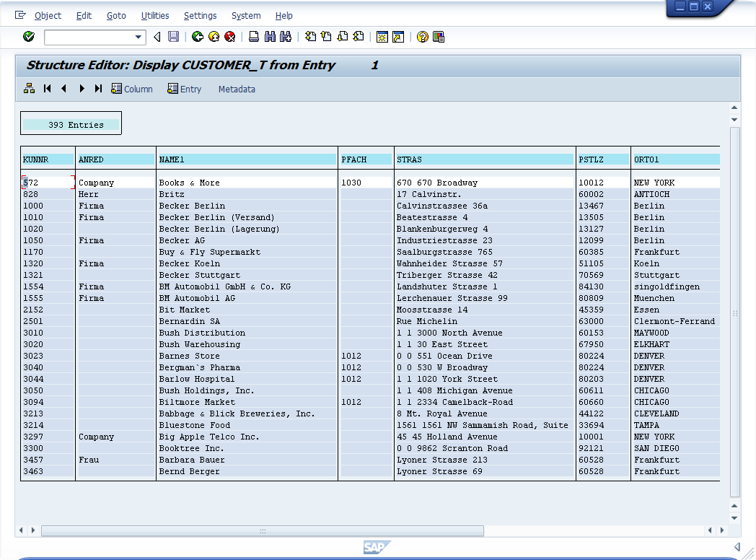Open the Utilities menu
Viewport: 756px width, 560px height.
point(155,16)
